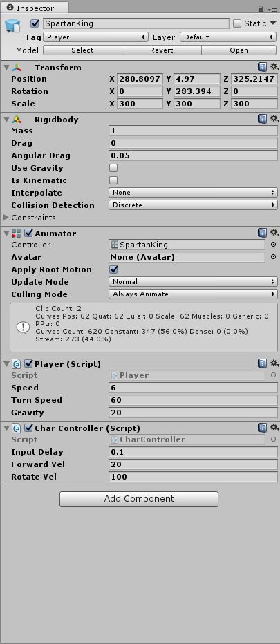Open the Collision Detection dropdown
The height and width of the screenshot is (644, 280).
coord(193,205)
